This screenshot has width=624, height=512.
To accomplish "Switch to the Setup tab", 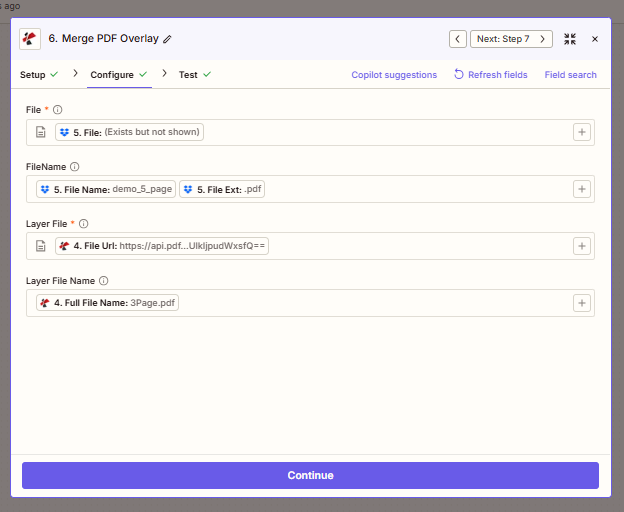I will (x=33, y=75).
